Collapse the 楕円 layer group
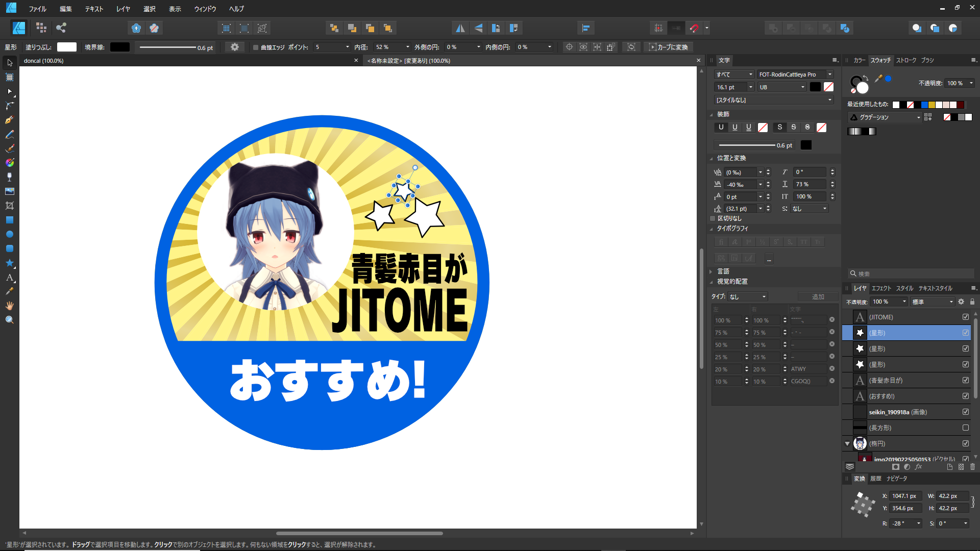This screenshot has width=980, height=551. pos(847,443)
